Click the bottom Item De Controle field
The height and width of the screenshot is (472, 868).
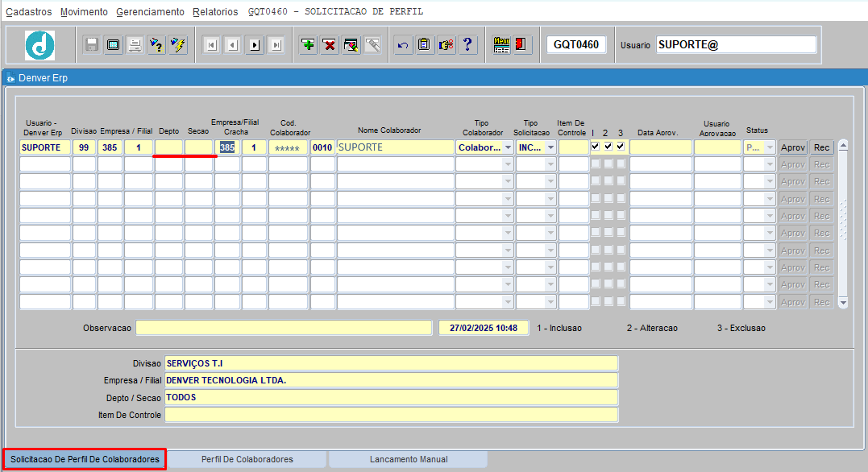391,415
